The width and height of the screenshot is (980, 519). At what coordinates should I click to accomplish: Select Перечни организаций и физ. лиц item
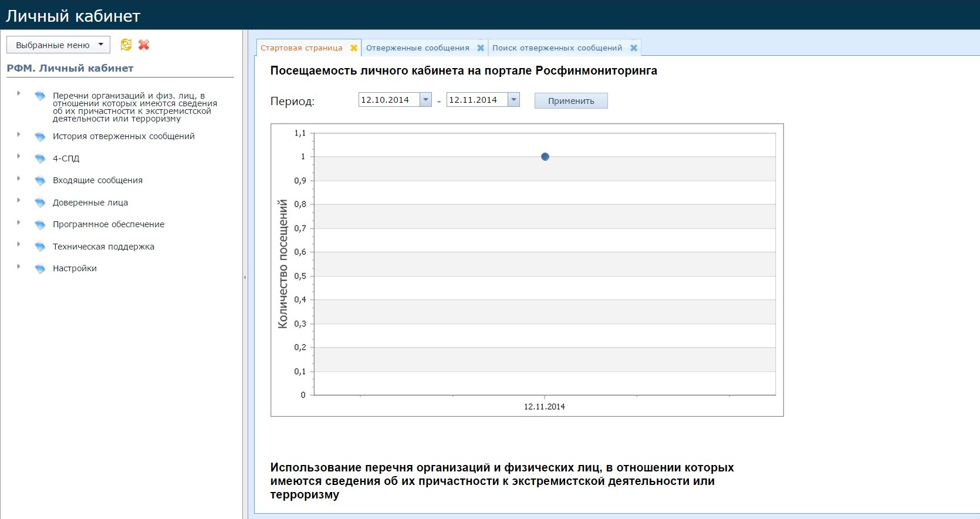tap(135, 107)
